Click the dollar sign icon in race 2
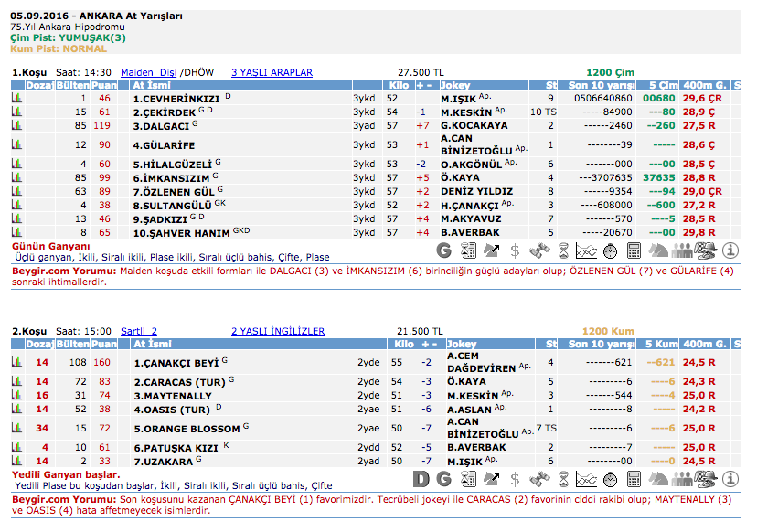Image resolution: width=757 pixels, height=532 pixels. click(516, 478)
